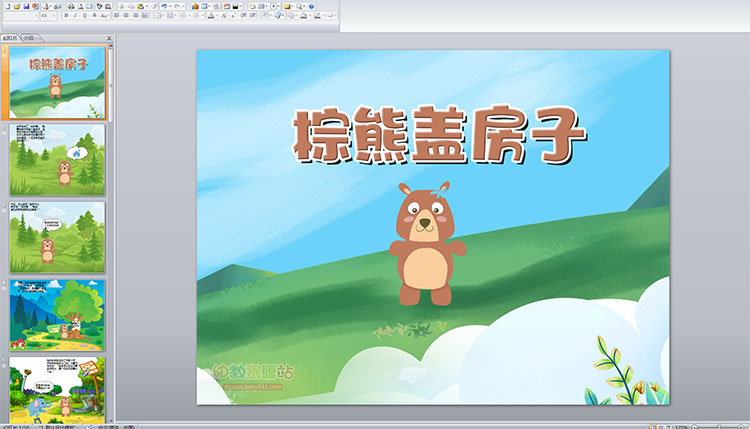The width and height of the screenshot is (750, 429).
Task: Switch to the Slides tab in the panel
Action: click(x=10, y=37)
